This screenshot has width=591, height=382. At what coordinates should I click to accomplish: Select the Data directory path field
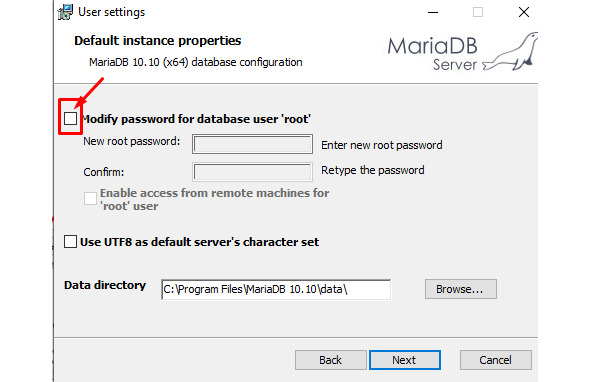pos(276,289)
